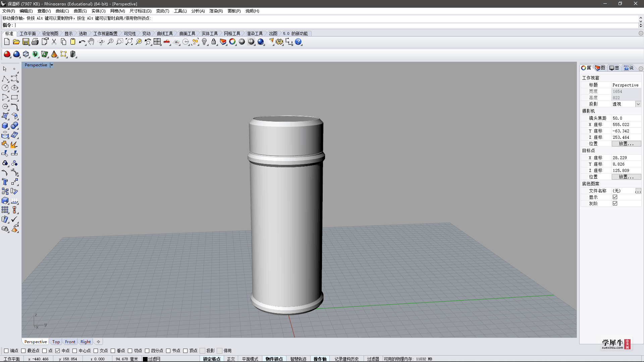Click the Zoom extents icon
This screenshot has width=644, height=362.
129,42
